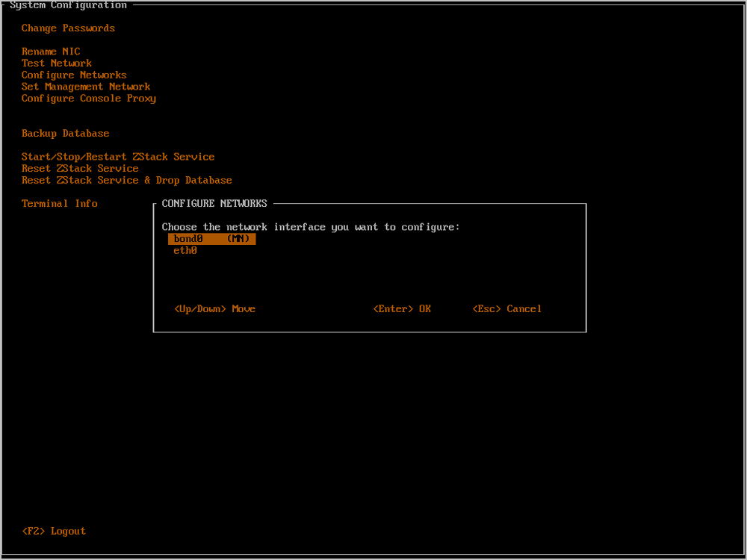Screen dimensions: 747x560
Task: Select the highlighted bond0 (MN) interface
Action: (211, 239)
